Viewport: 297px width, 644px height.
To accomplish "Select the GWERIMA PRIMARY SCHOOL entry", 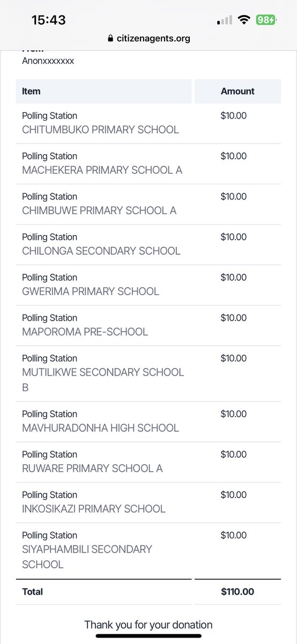I will pos(148,285).
